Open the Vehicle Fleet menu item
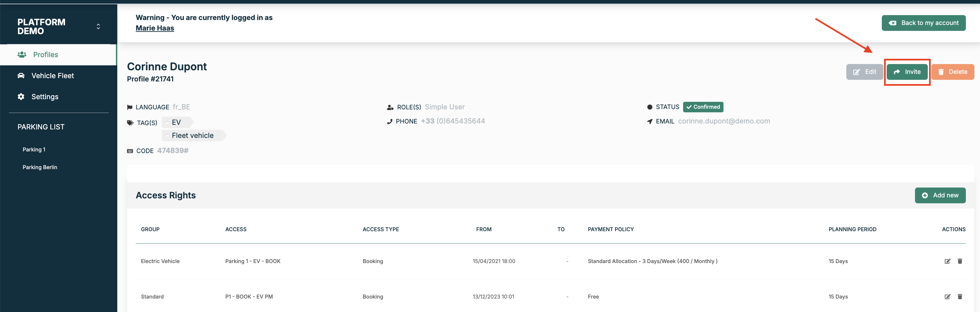This screenshot has width=980, height=312. (x=53, y=76)
